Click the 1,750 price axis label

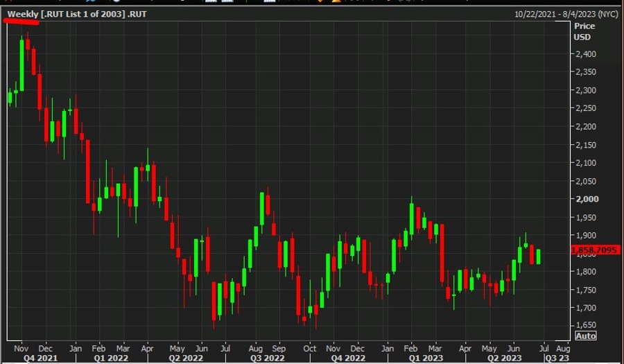tap(586, 290)
